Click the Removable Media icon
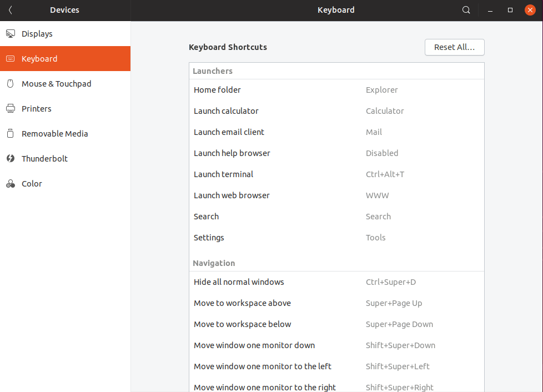The width and height of the screenshot is (543, 392). point(10,134)
